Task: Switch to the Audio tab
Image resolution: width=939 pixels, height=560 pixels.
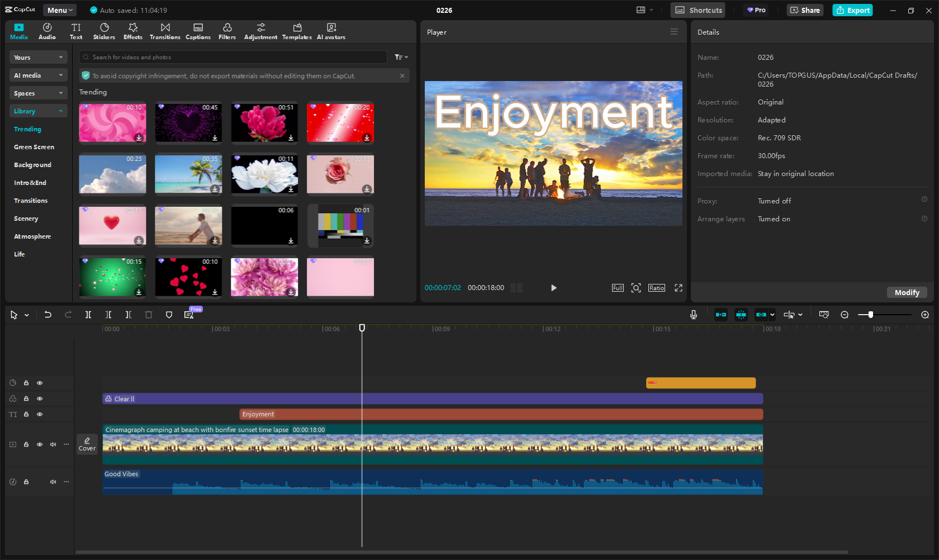Action: [x=47, y=31]
